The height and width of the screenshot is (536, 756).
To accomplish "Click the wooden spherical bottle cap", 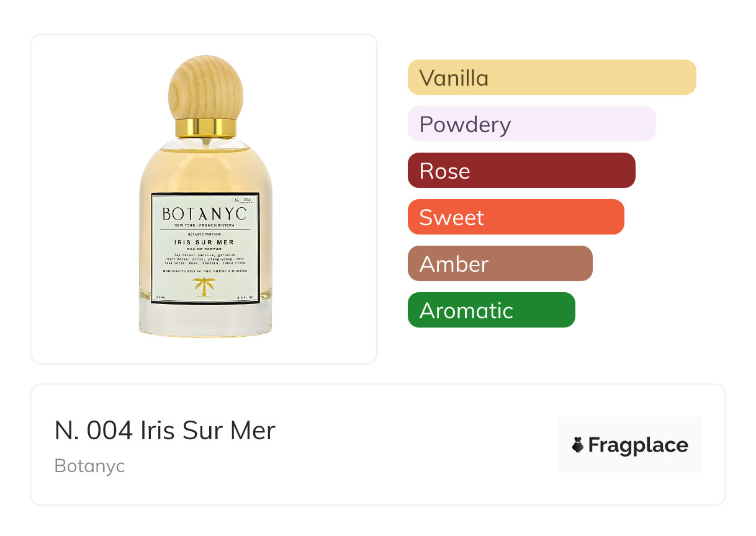I will click(205, 87).
